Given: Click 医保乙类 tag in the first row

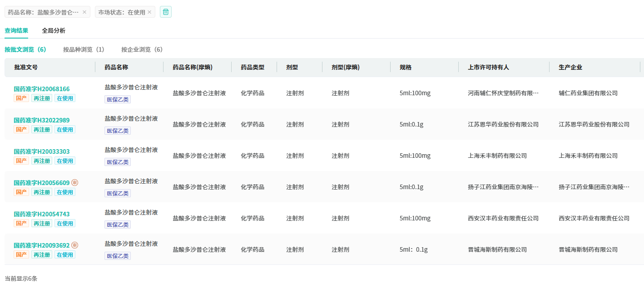Looking at the screenshot, I should click(x=118, y=99).
